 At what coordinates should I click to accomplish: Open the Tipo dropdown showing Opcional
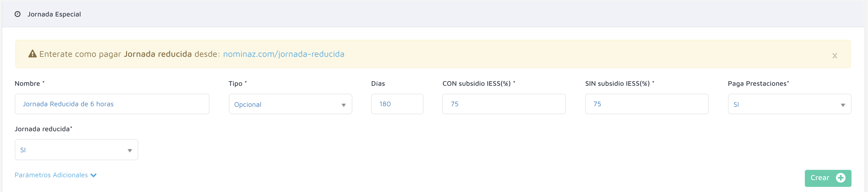pyautogui.click(x=290, y=104)
